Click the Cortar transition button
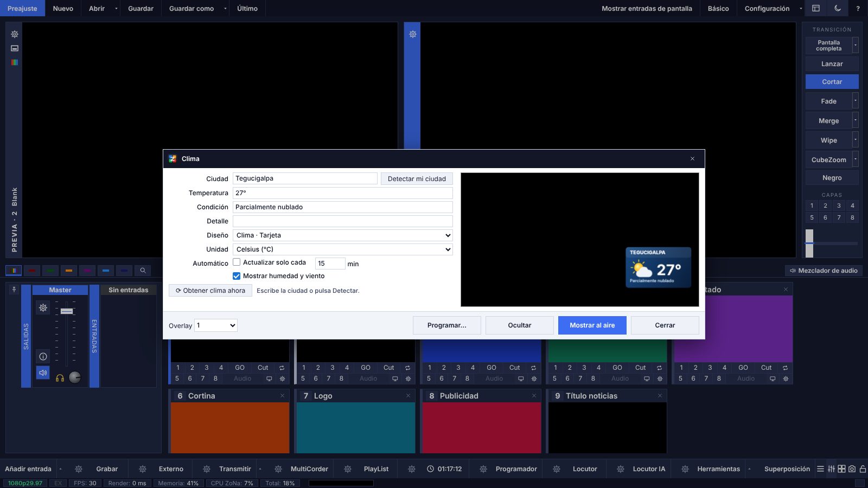 tap(832, 82)
